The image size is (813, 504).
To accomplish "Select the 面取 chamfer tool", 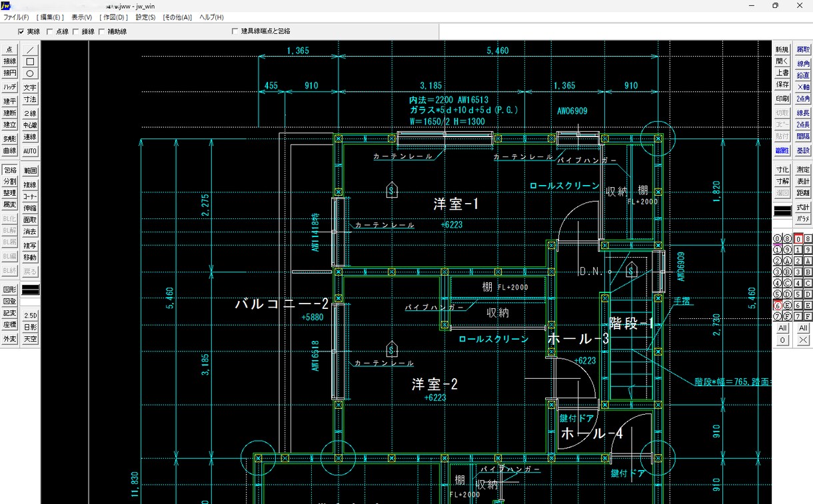I will (x=30, y=220).
